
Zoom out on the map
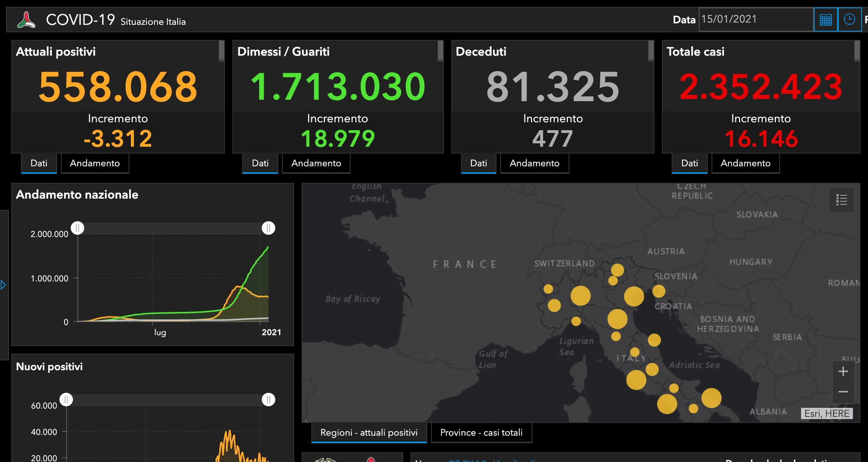tap(843, 392)
